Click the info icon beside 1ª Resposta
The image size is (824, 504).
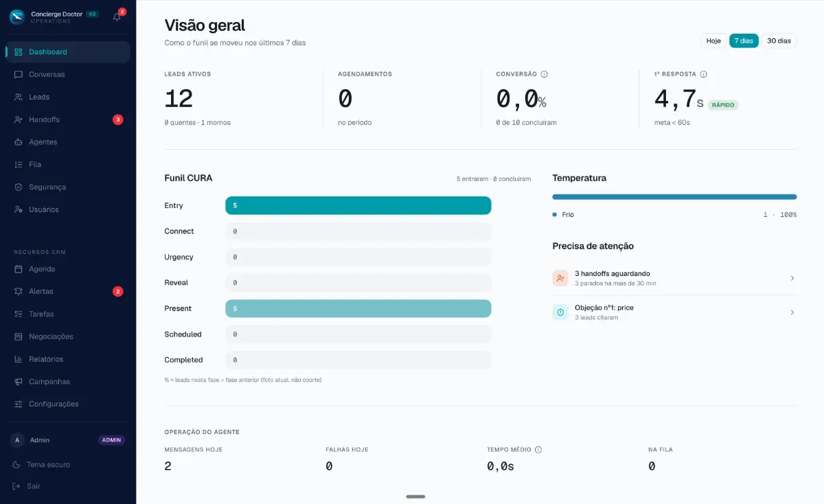point(703,74)
